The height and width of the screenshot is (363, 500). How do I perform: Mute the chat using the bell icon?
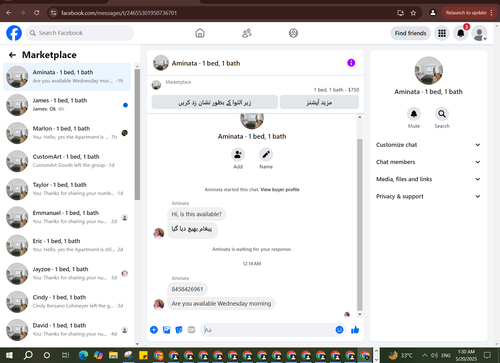point(414,114)
